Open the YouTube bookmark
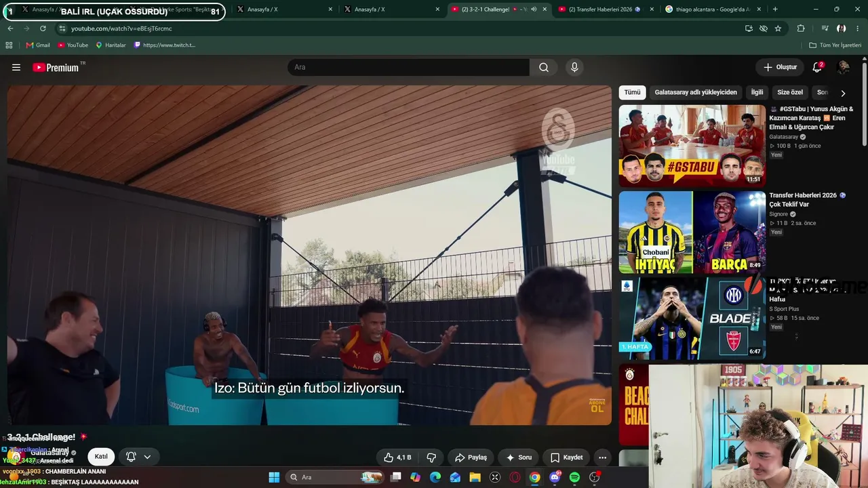Viewport: 868px width, 488px height. click(73, 45)
